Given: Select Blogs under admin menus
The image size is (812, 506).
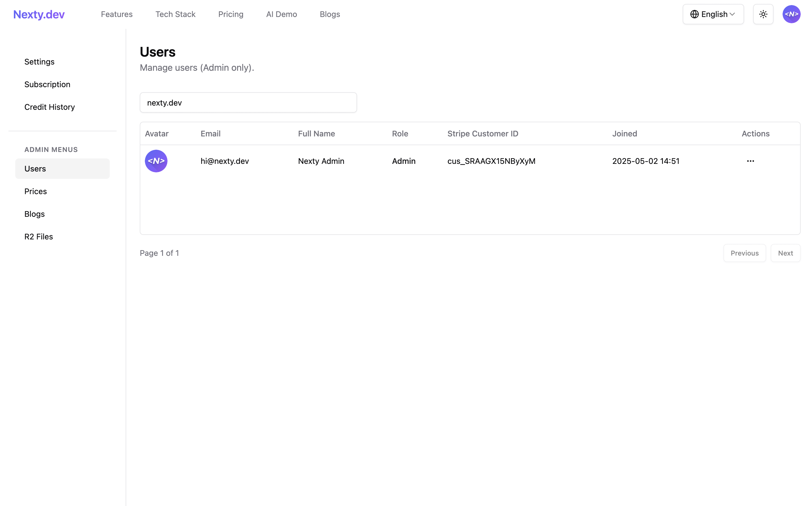Looking at the screenshot, I should click(34, 214).
